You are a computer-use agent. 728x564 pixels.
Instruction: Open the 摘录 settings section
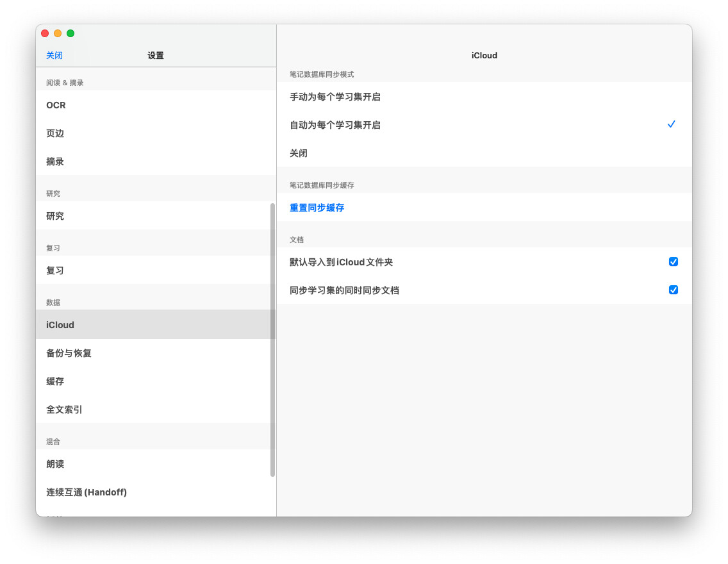coord(55,162)
